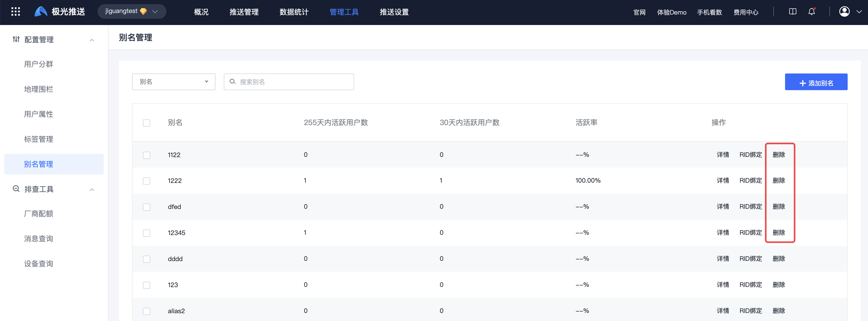Open the 官网 link
Image resolution: width=868 pixels, height=321 pixels.
point(639,13)
